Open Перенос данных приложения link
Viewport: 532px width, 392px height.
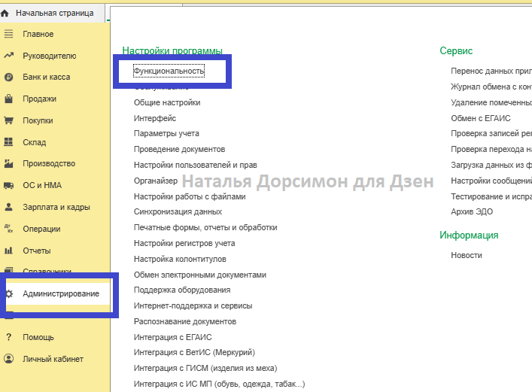[x=491, y=71]
